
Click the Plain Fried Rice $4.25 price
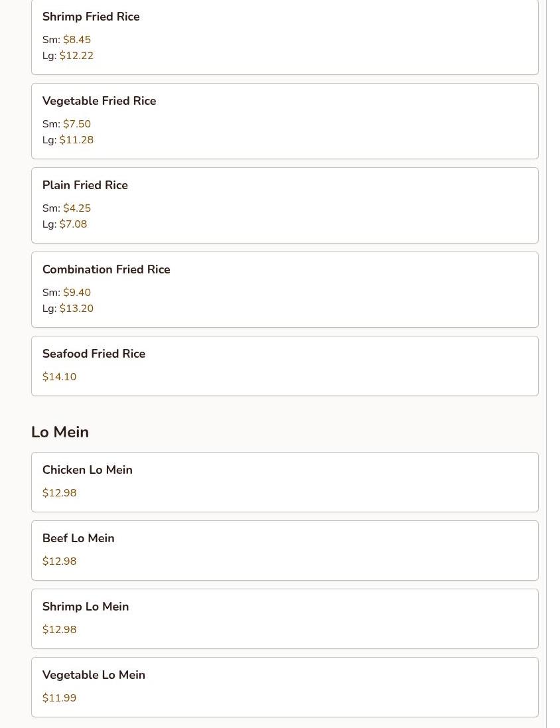77,208
